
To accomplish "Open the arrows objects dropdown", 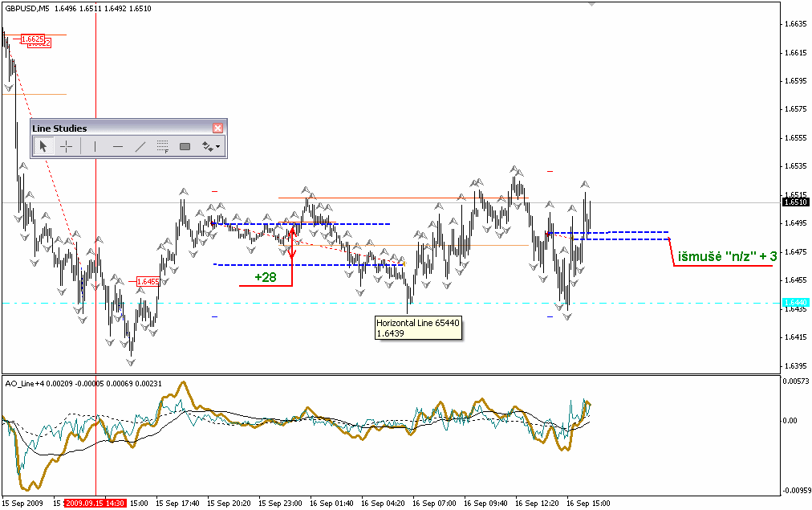I will coord(211,146).
